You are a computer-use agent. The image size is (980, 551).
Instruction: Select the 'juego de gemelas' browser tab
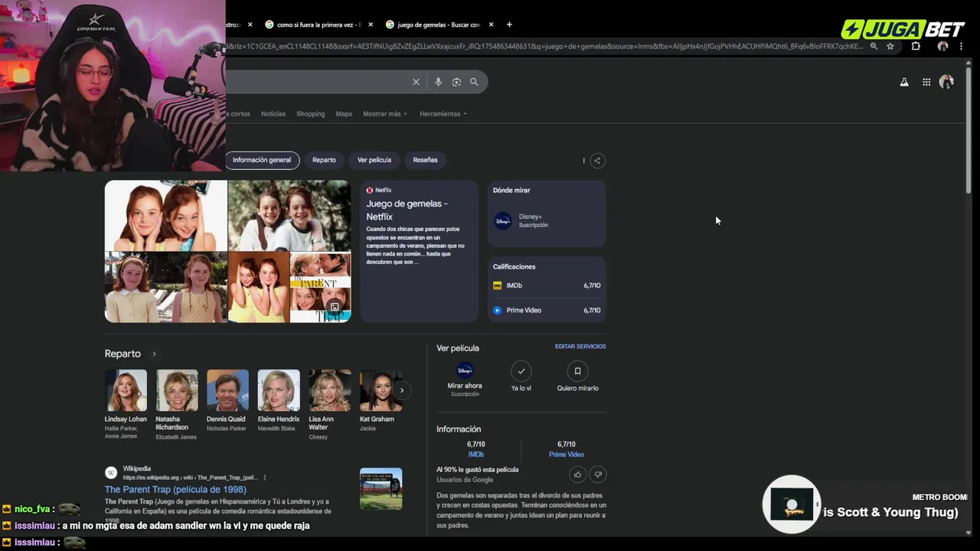(x=438, y=24)
